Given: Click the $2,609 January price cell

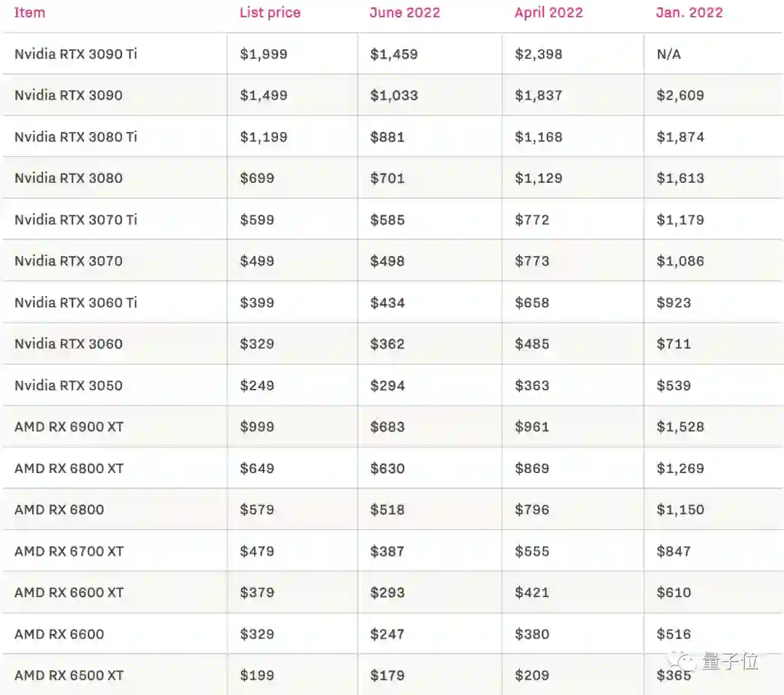Looking at the screenshot, I should tap(680, 95).
